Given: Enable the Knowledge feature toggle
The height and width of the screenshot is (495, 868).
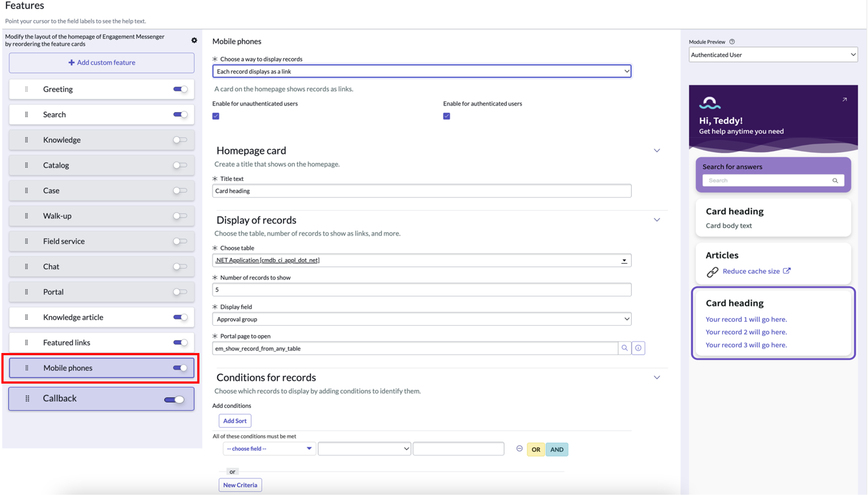Looking at the screenshot, I should click(x=180, y=140).
